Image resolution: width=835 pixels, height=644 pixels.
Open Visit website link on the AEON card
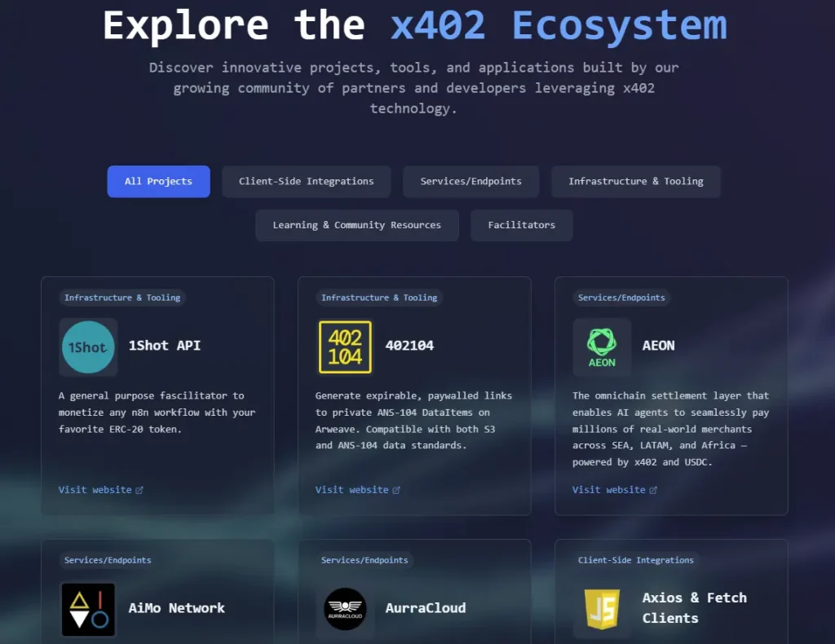[607, 489]
